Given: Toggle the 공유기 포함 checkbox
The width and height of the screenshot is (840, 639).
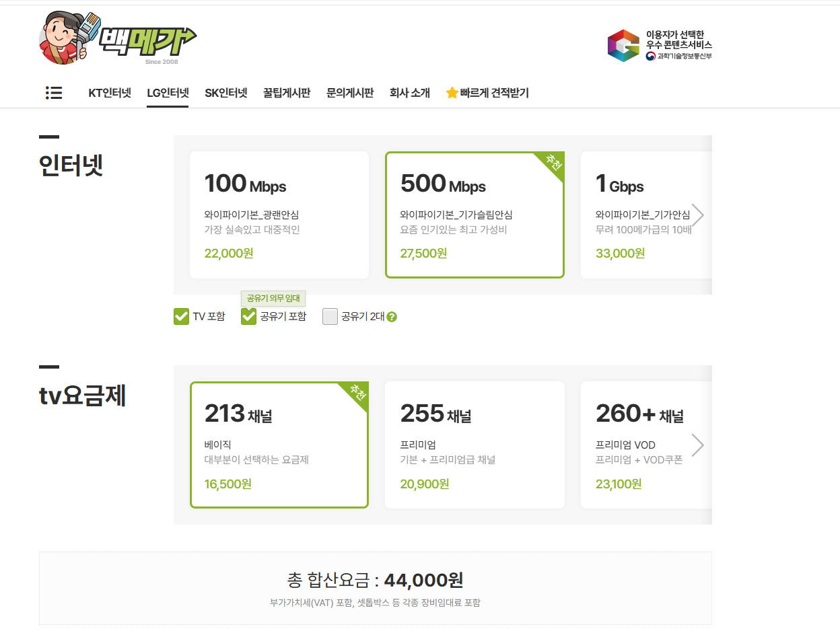Looking at the screenshot, I should pyautogui.click(x=249, y=317).
